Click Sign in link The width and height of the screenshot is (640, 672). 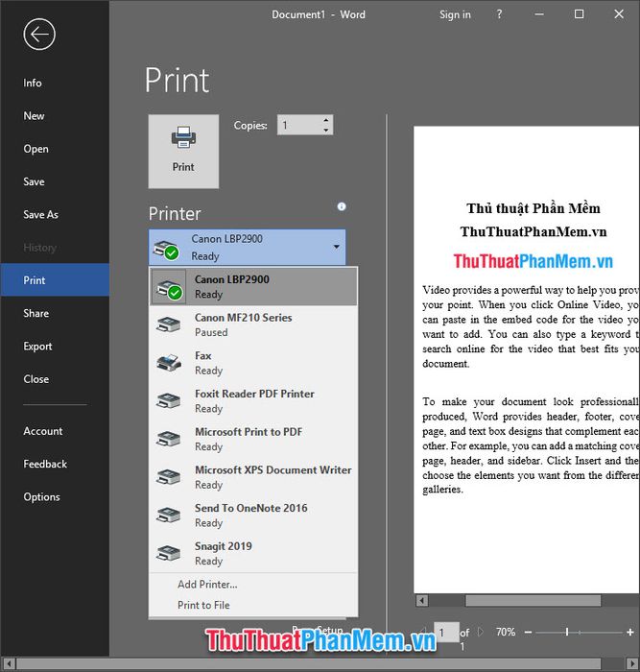(x=455, y=14)
